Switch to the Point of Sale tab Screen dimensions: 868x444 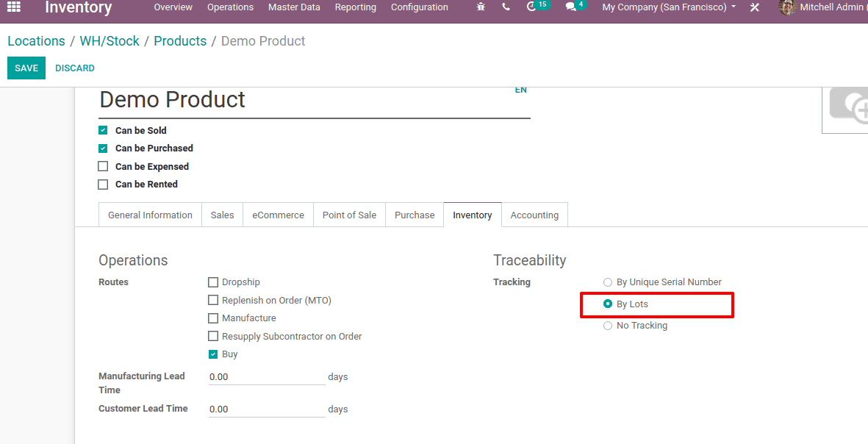pyautogui.click(x=349, y=215)
